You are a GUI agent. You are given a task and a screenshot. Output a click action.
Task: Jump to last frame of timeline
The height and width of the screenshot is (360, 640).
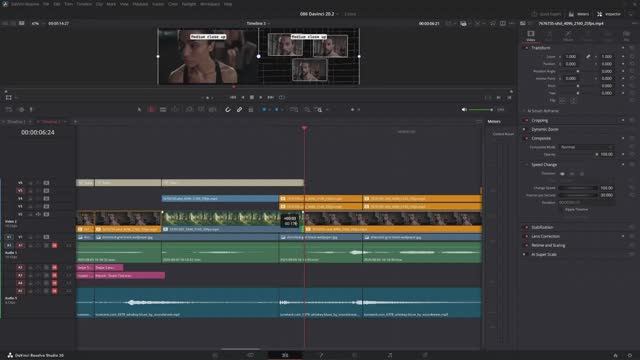coord(271,98)
